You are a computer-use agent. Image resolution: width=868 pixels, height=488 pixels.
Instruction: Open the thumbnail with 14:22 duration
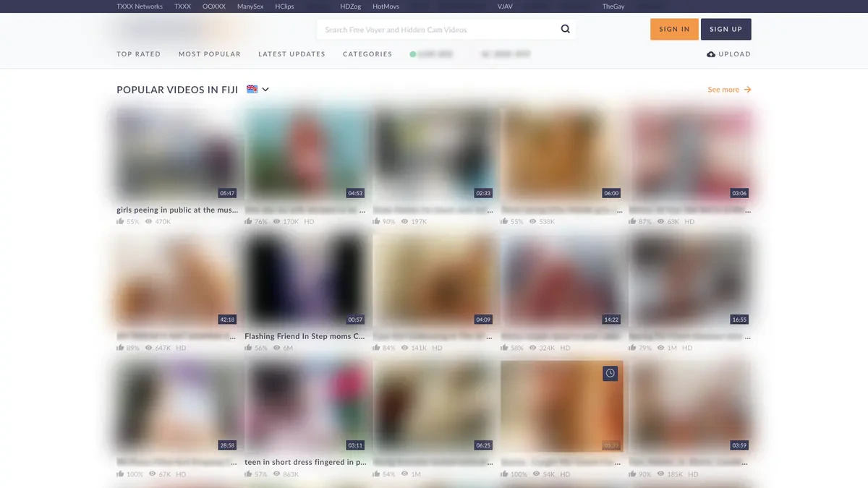562,281
